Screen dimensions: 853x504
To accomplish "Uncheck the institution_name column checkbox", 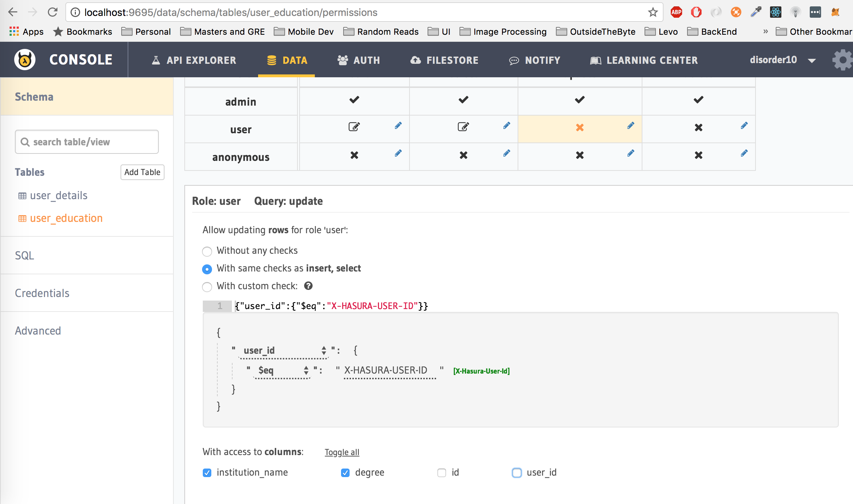I will point(207,473).
